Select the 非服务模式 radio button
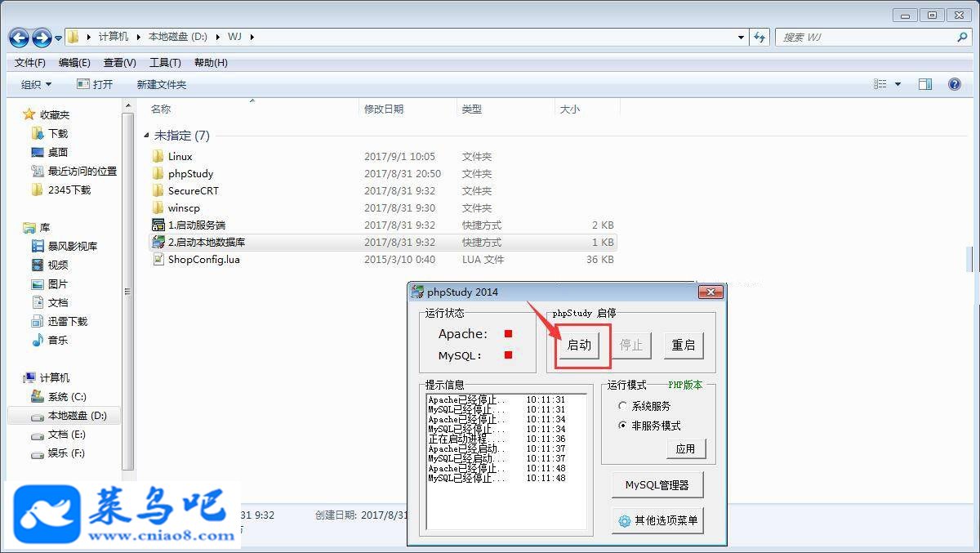The image size is (980, 553). (x=623, y=426)
